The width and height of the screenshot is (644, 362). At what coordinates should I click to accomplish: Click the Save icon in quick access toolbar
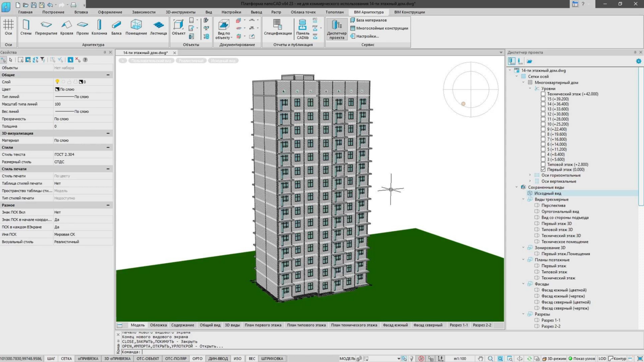(x=33, y=4)
